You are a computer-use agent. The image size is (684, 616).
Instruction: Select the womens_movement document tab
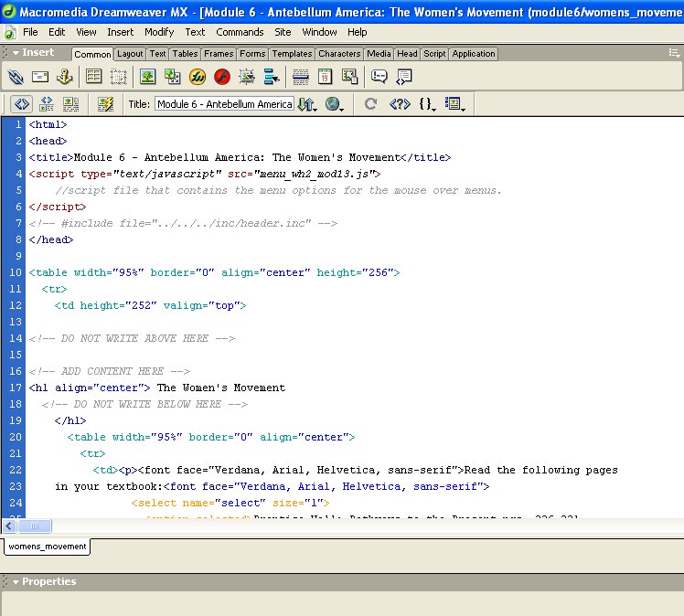[x=48, y=547]
